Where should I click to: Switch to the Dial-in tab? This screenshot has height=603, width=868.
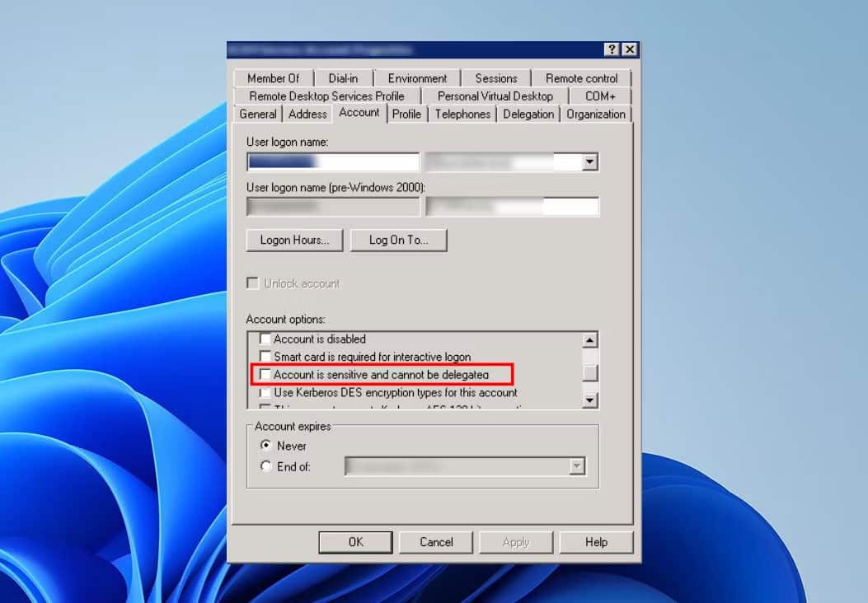click(343, 78)
